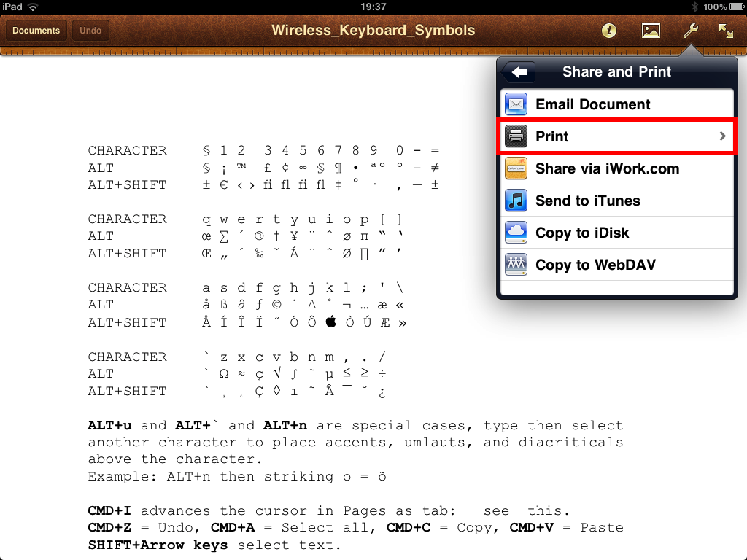The height and width of the screenshot is (560, 747).
Task: Tap the battery indicator in status bar
Action: [735, 7]
